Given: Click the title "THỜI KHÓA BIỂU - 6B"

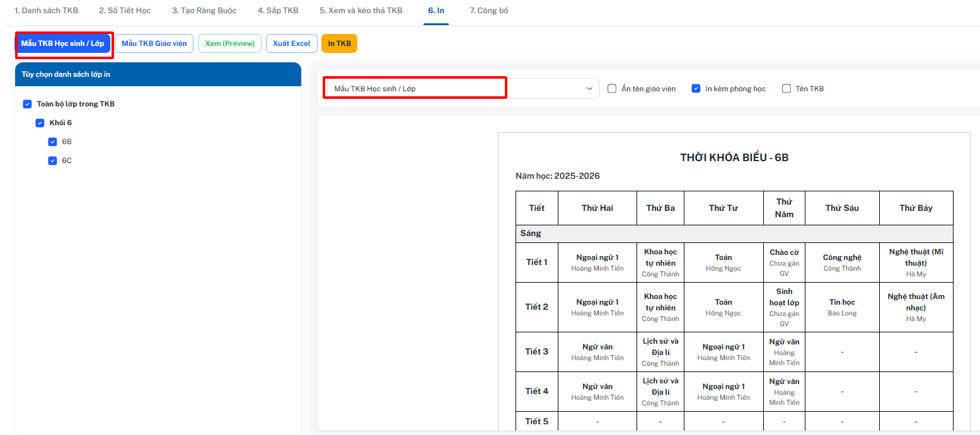Looking at the screenshot, I should click(x=734, y=157).
